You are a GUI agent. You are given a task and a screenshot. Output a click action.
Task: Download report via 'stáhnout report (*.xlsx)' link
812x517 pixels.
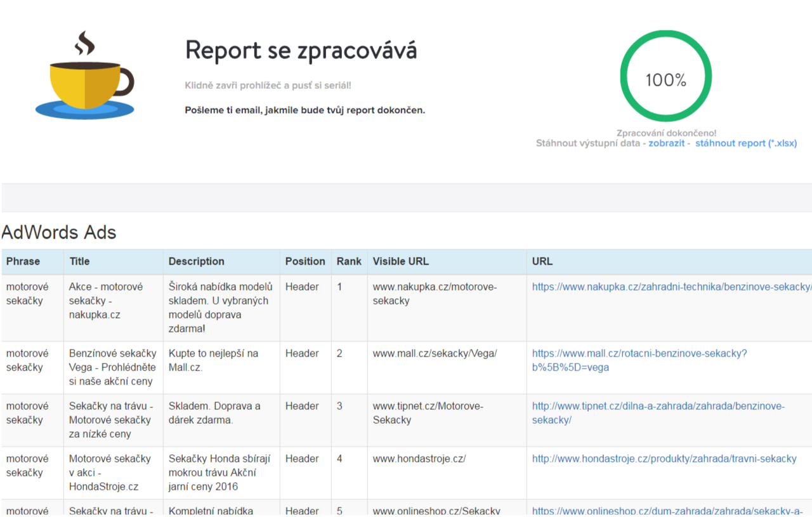(746, 143)
